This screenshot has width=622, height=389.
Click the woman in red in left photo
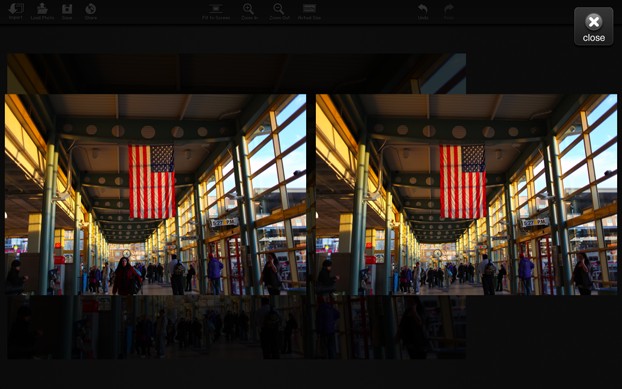[x=126, y=276]
